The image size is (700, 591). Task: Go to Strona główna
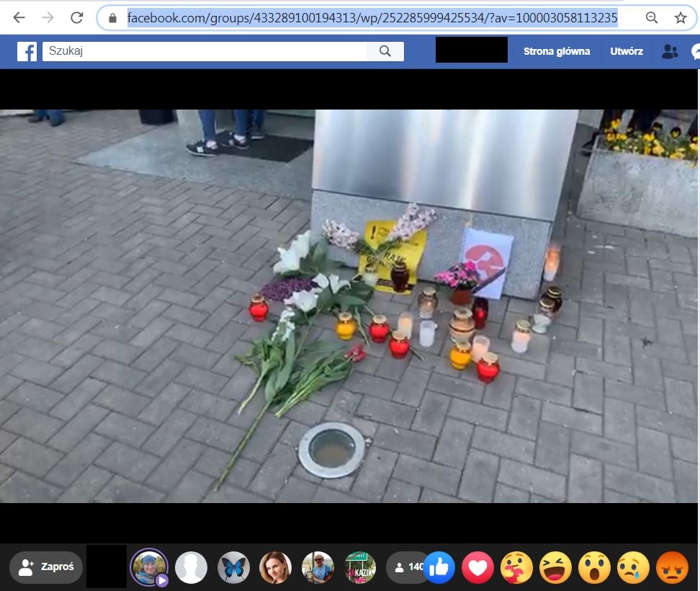[556, 51]
